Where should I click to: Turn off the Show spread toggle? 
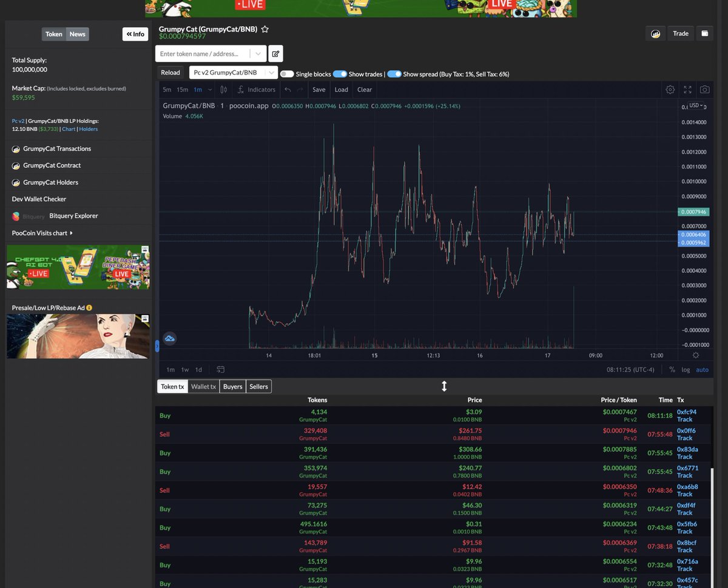[x=395, y=73]
